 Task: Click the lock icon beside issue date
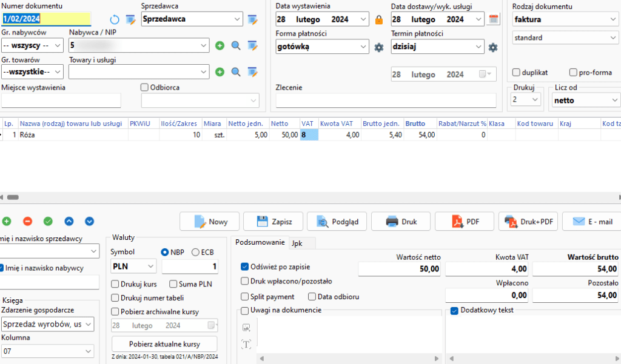tap(379, 20)
